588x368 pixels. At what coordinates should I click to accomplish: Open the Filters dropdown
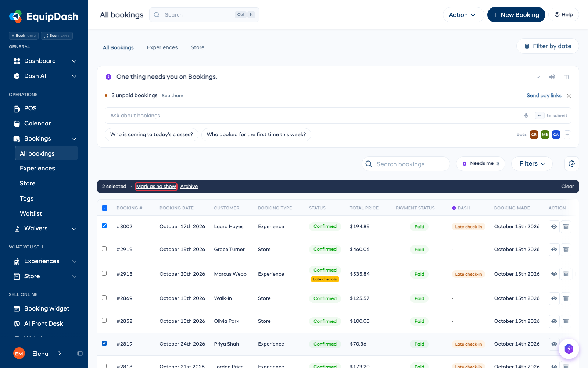click(532, 164)
